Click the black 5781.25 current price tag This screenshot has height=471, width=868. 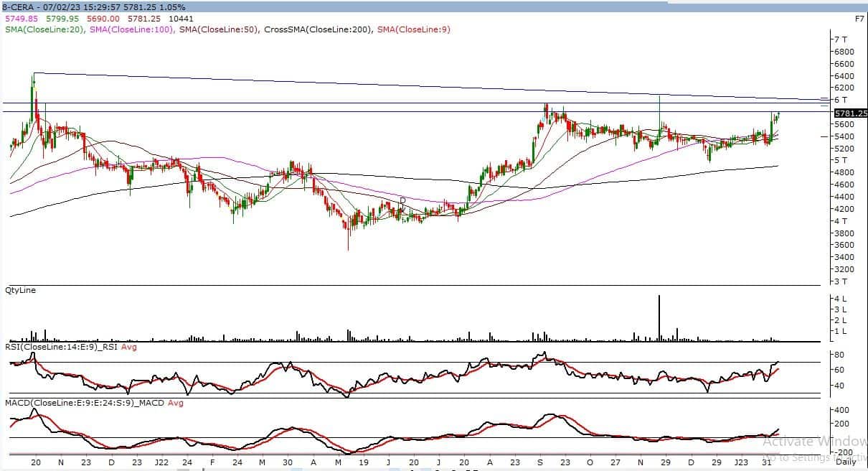851,113
